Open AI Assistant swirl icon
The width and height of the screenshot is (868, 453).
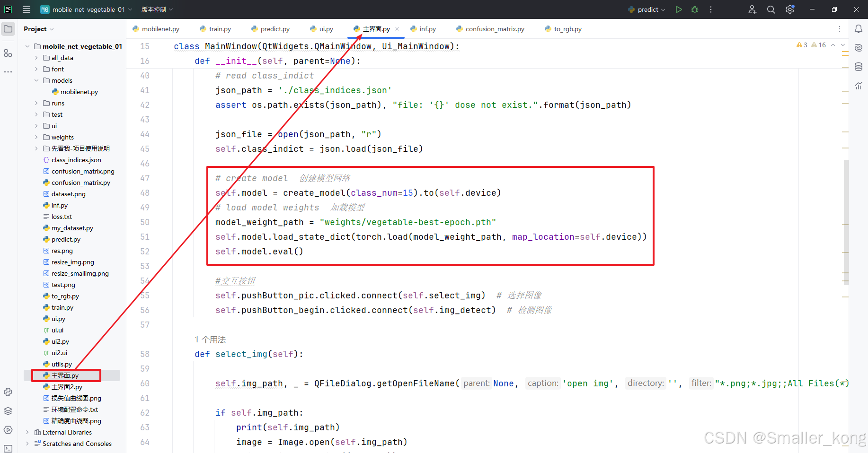pyautogui.click(x=859, y=48)
